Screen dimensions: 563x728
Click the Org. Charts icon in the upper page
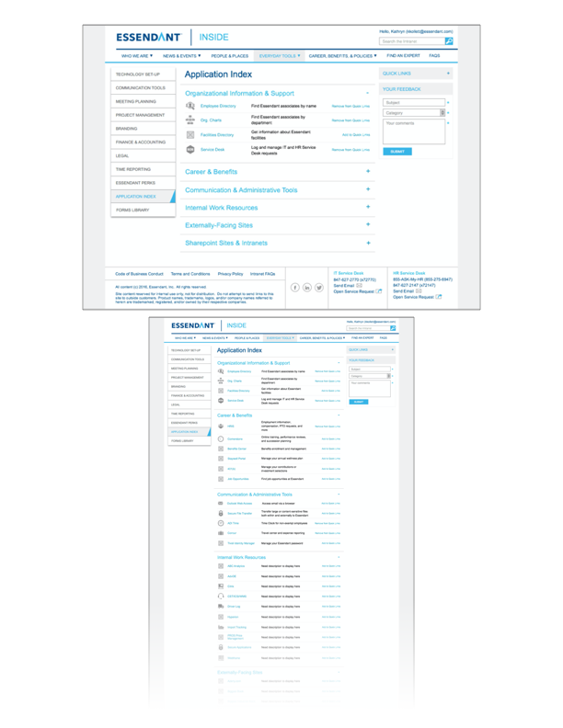point(190,119)
